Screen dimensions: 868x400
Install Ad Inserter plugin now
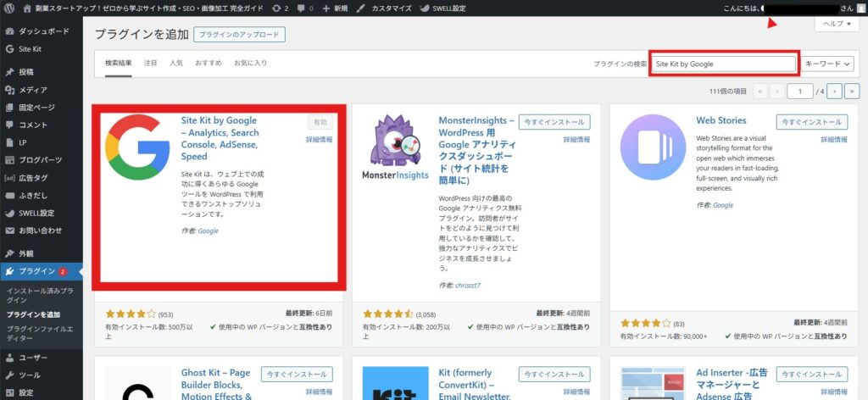point(812,374)
